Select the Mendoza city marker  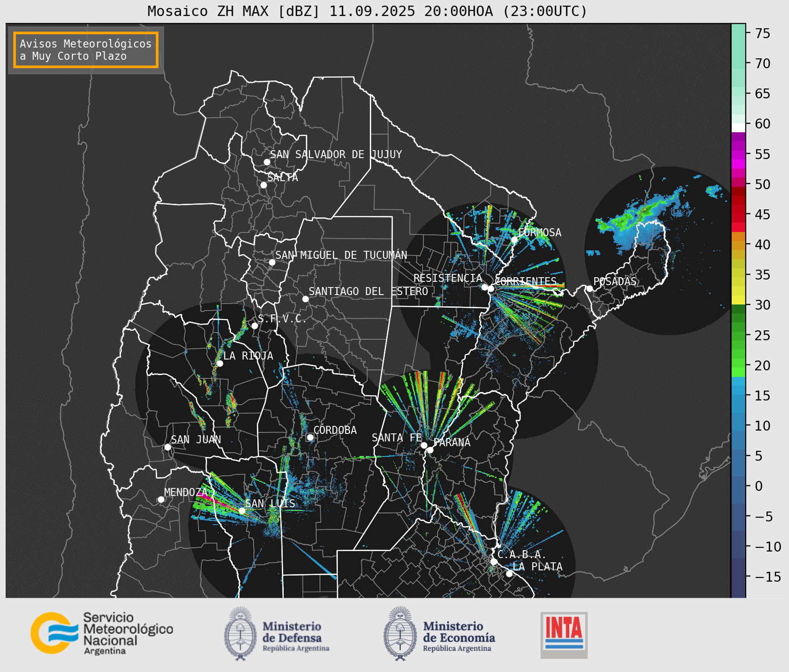point(161,499)
